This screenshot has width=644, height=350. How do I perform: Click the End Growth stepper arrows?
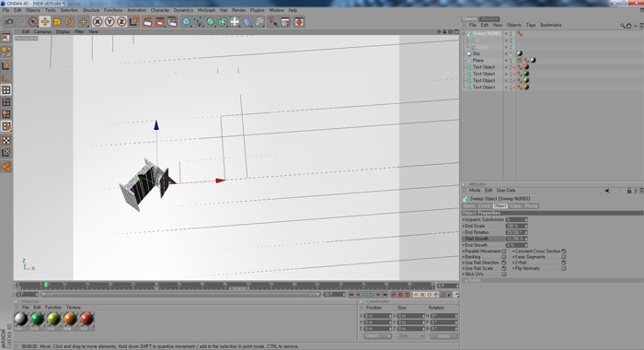525,245
